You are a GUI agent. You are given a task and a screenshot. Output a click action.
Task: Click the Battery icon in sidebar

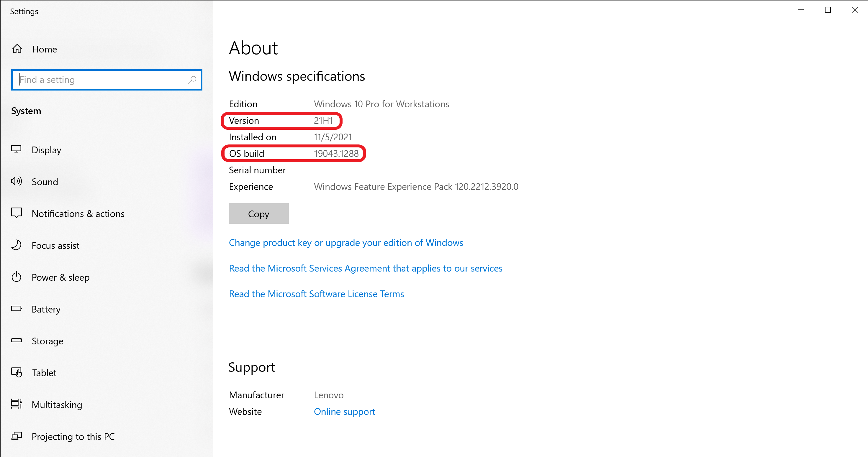point(16,309)
